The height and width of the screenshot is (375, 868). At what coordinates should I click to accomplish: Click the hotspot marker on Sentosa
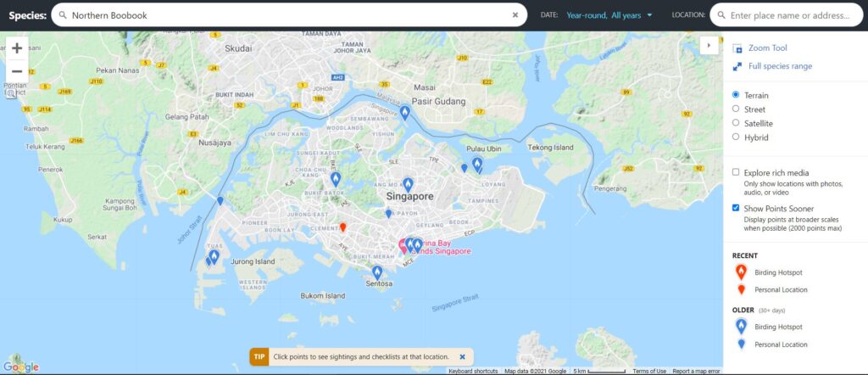(377, 272)
